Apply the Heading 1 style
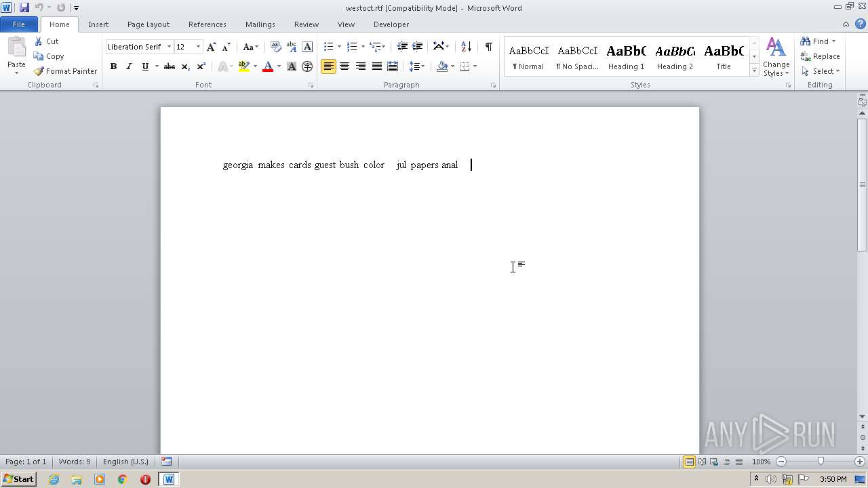This screenshot has height=488, width=868. [626, 57]
